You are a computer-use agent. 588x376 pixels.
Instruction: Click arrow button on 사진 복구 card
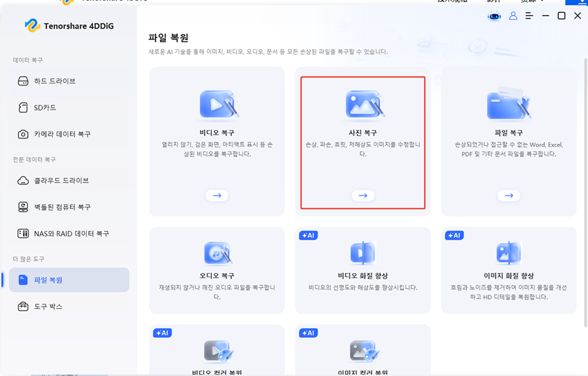[x=362, y=195]
